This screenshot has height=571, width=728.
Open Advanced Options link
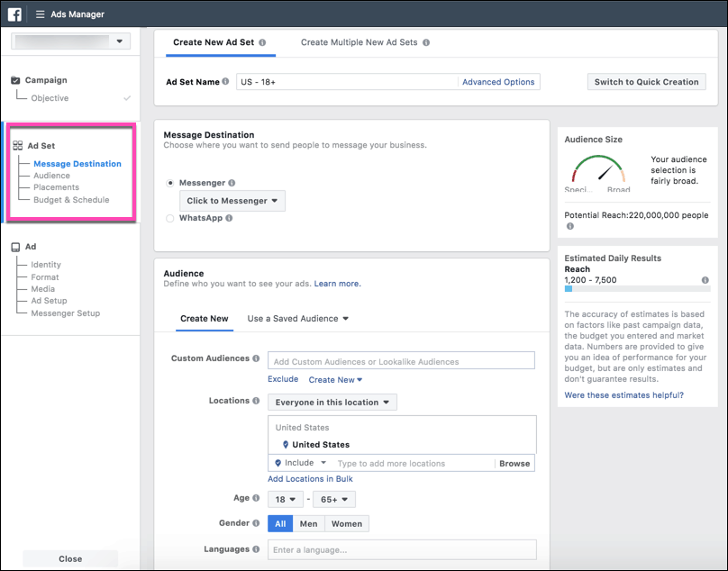(x=498, y=82)
